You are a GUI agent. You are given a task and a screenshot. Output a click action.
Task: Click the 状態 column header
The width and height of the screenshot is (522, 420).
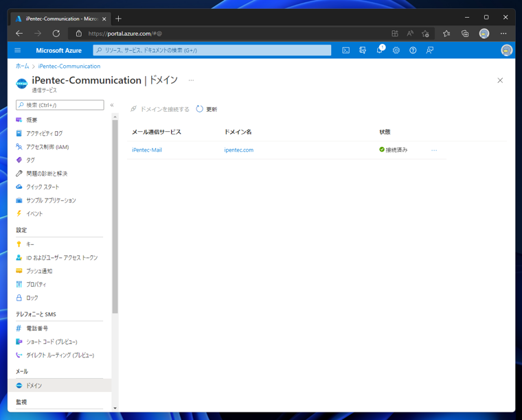385,132
